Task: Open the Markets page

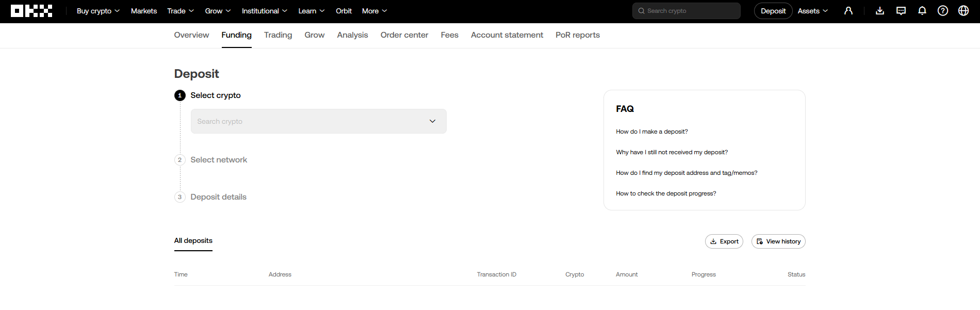Action: 144,11
